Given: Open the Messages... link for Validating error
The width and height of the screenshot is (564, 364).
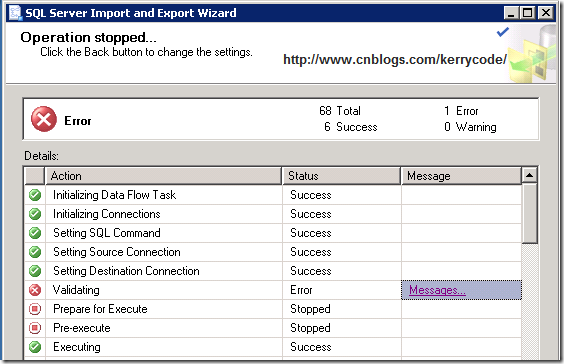Looking at the screenshot, I should (x=437, y=290).
